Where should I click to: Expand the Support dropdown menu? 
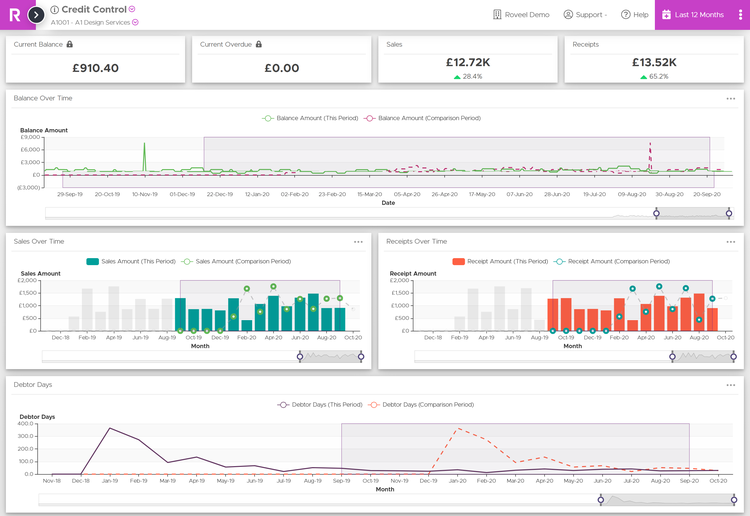click(584, 15)
